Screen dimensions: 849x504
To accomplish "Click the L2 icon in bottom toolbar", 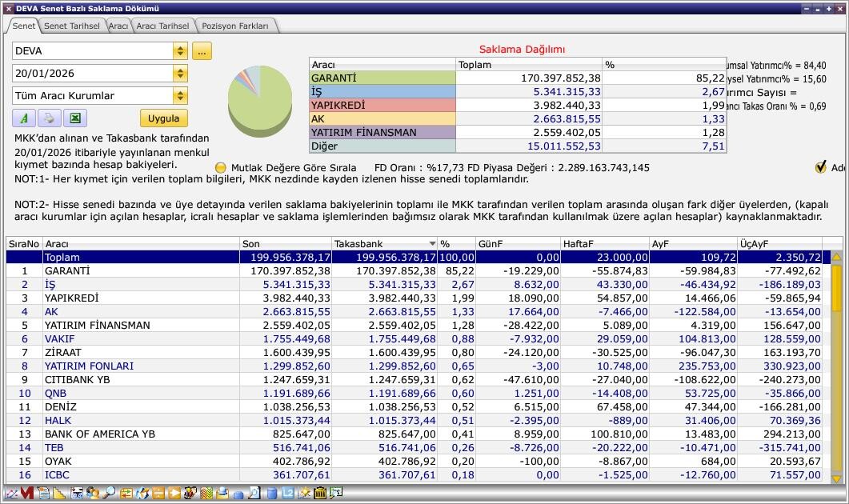I will [x=288, y=494].
